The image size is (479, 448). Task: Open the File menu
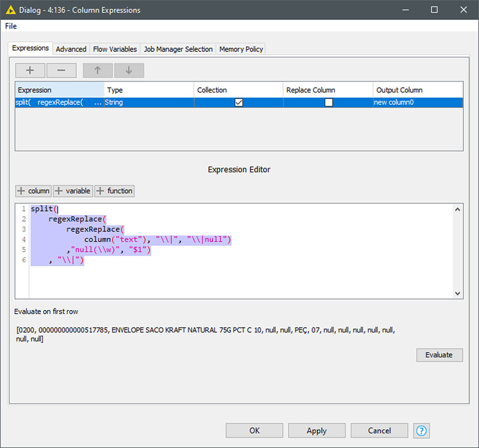(x=10, y=26)
